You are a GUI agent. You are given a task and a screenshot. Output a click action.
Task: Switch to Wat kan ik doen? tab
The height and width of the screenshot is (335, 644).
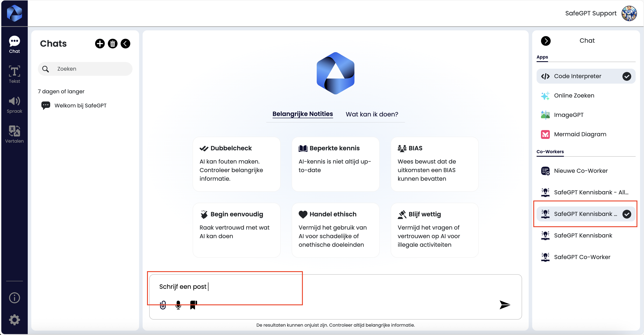coord(372,114)
